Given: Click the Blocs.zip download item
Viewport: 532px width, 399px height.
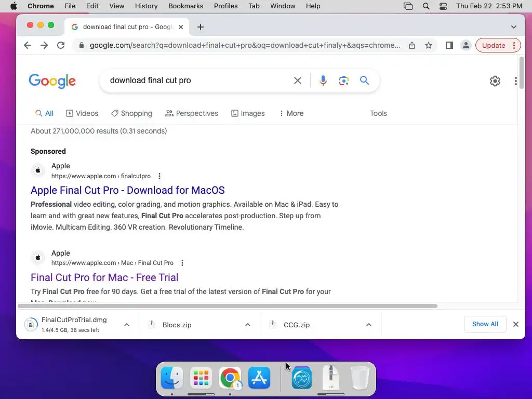Looking at the screenshot, I should (x=177, y=325).
